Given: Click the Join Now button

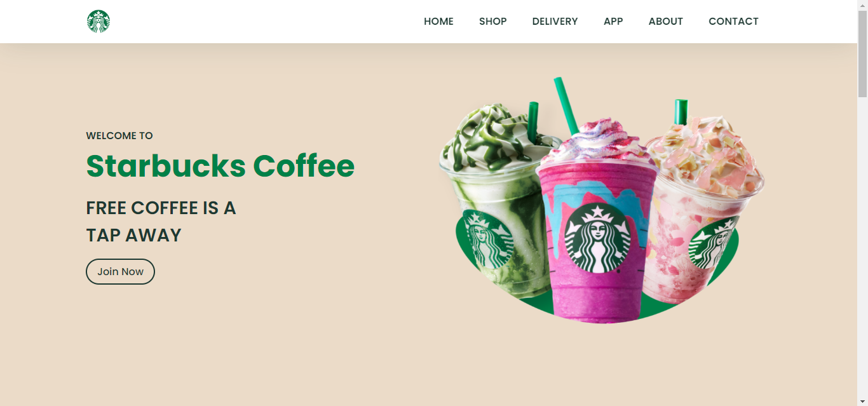Looking at the screenshot, I should [x=120, y=271].
